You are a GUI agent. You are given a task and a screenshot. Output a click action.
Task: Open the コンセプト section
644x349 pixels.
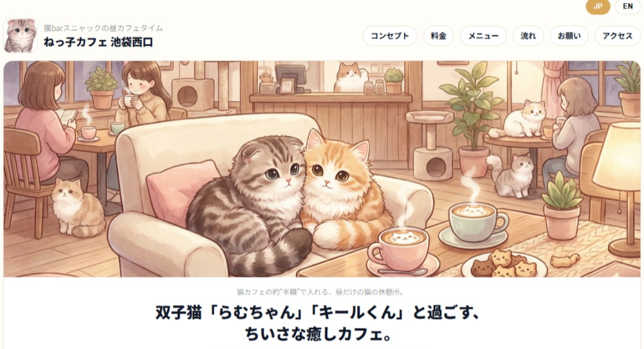pos(390,36)
